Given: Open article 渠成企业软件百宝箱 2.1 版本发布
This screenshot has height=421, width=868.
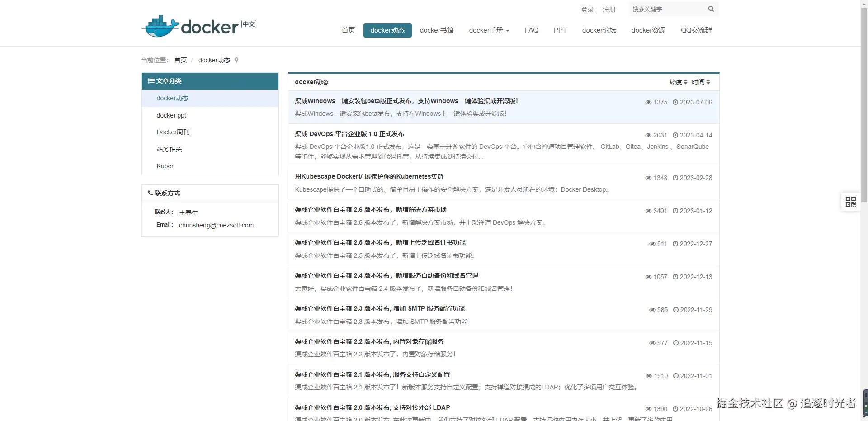Looking at the screenshot, I should pos(373,374).
